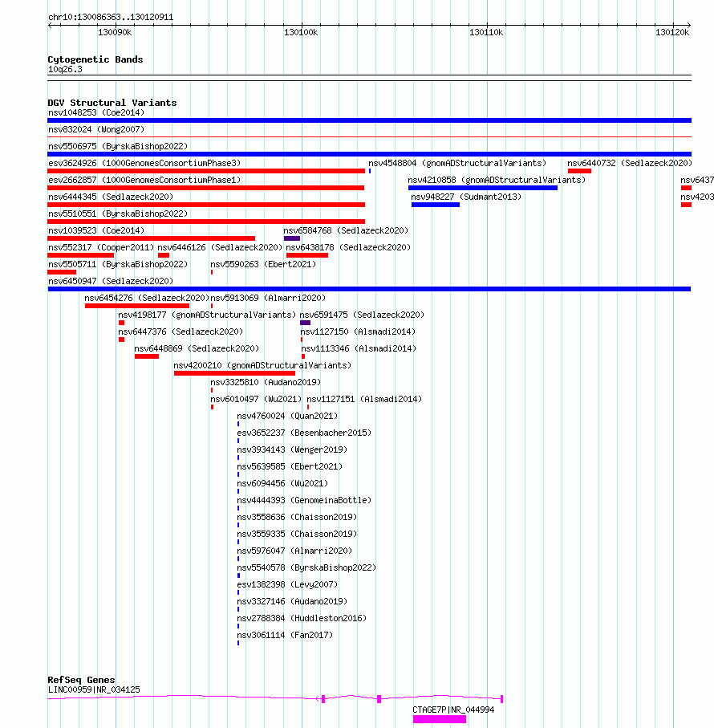The image size is (714, 728).
Task: Click the purple nsv6584768 variant bar
Action: tap(292, 238)
